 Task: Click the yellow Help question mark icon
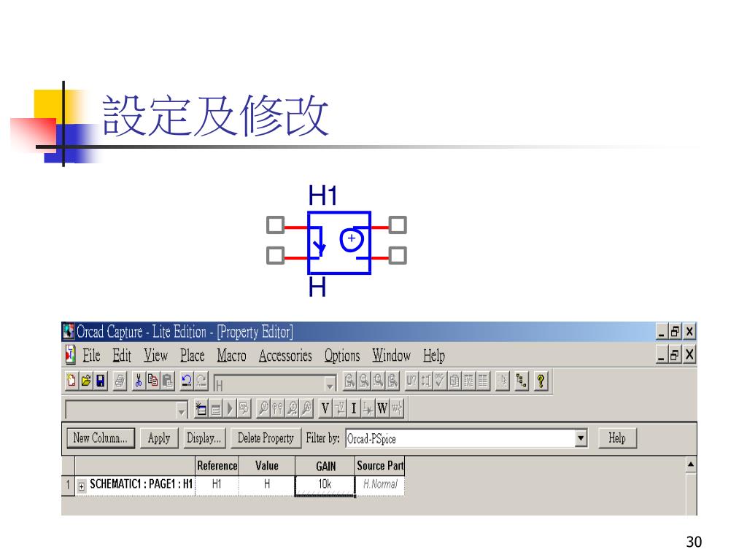click(541, 381)
